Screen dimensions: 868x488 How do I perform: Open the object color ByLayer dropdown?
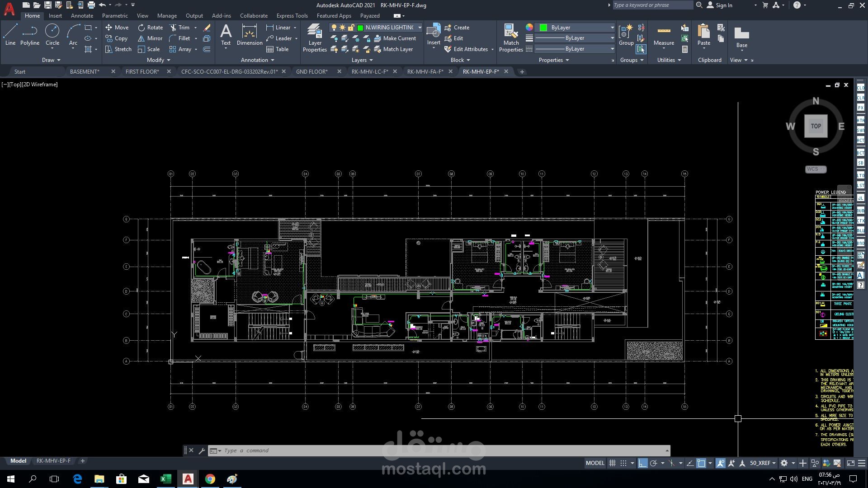(575, 28)
